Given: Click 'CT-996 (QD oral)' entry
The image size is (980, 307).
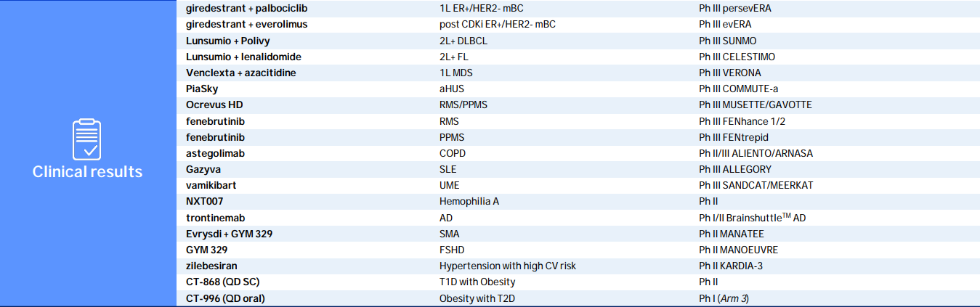Looking at the screenshot, I should (x=225, y=298).
